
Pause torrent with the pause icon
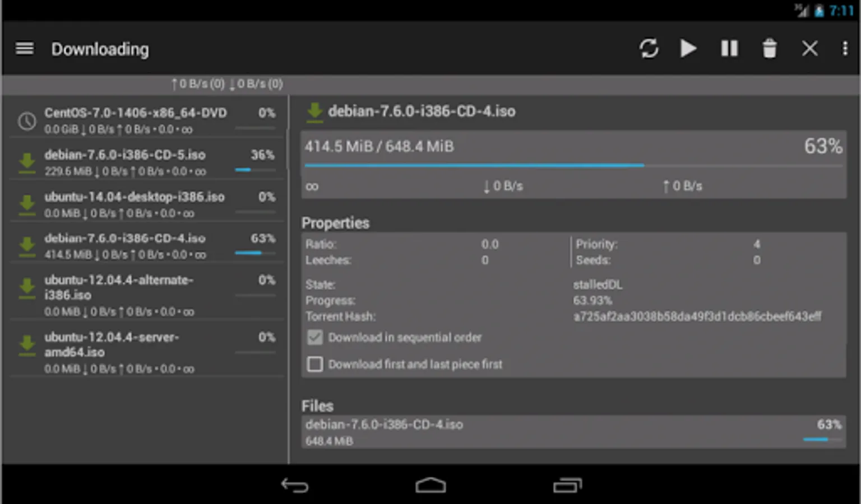[729, 49]
